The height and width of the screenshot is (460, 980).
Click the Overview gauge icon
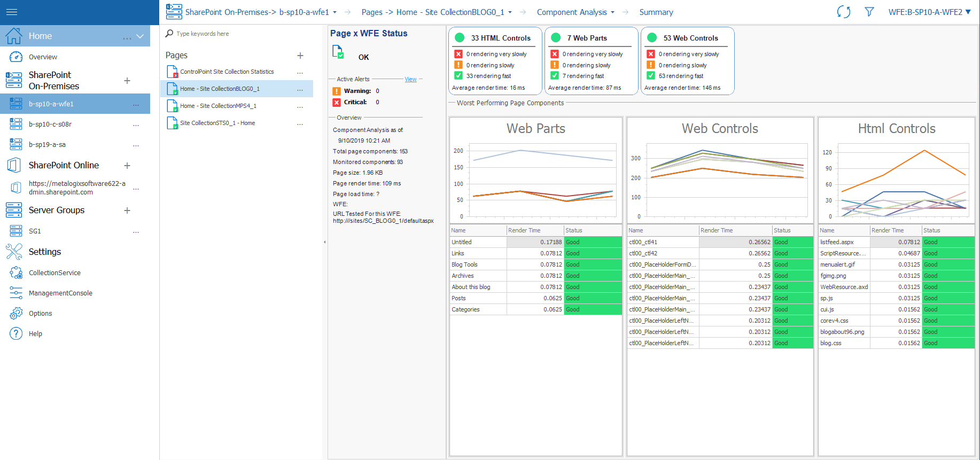pyautogui.click(x=16, y=57)
